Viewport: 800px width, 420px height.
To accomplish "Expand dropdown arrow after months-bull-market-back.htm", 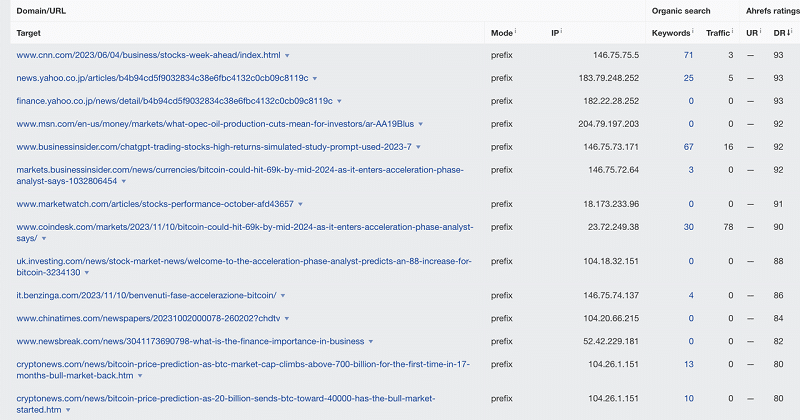I will tap(140, 376).
